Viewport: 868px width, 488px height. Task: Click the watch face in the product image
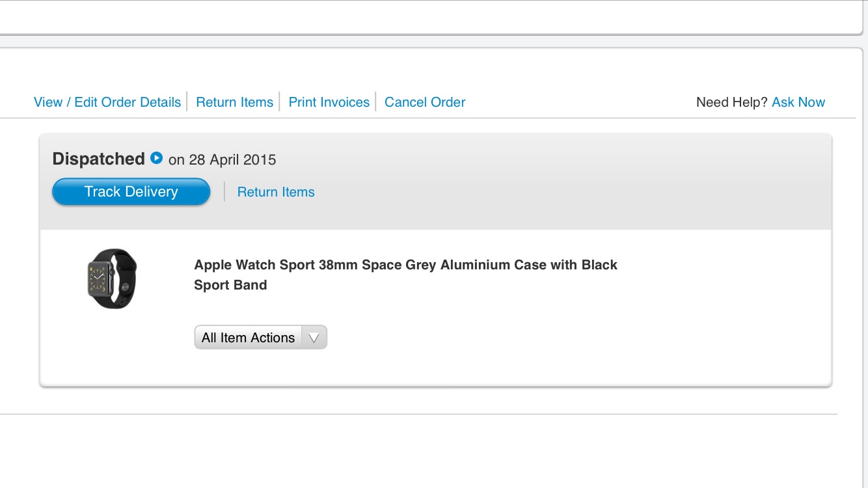[98, 278]
